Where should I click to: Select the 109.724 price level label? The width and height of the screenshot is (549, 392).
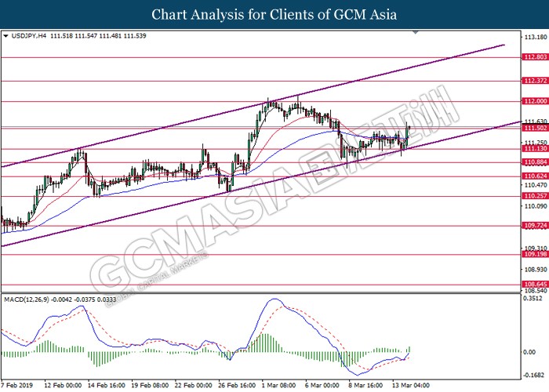536,226
